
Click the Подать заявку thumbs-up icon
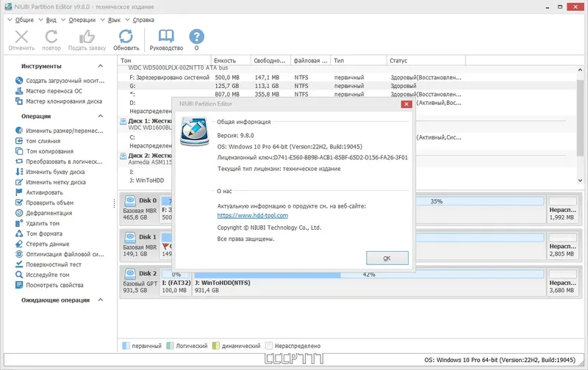pyautogui.click(x=87, y=37)
